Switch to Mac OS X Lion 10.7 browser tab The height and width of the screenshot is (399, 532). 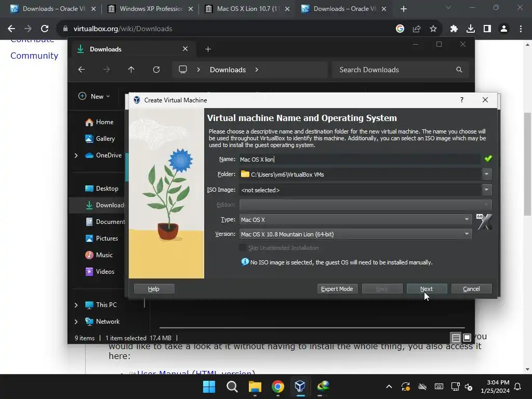248,9
